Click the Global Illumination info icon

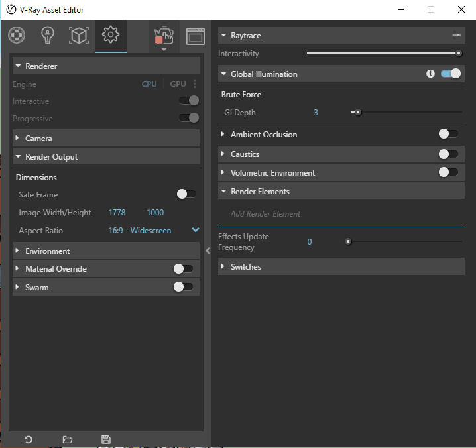[430, 74]
